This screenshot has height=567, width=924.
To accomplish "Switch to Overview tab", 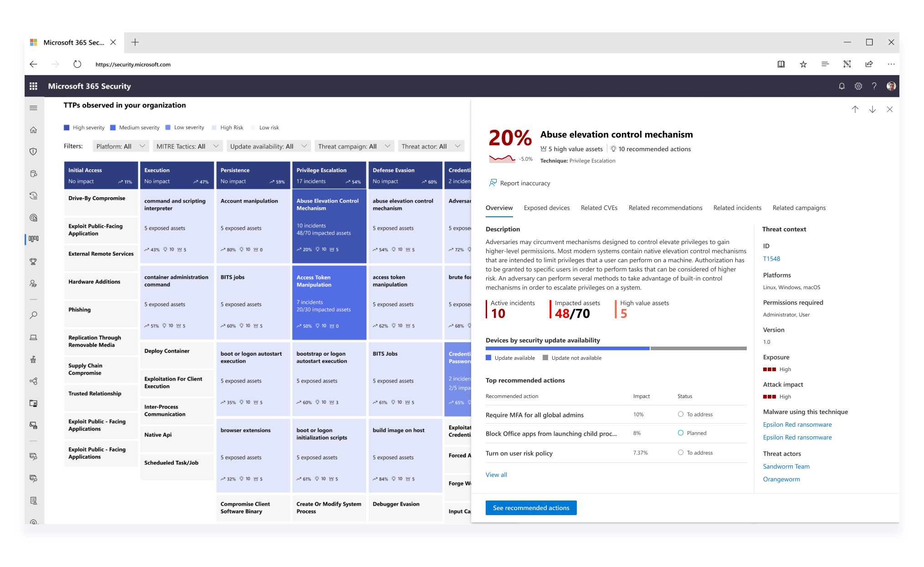I will 499,208.
